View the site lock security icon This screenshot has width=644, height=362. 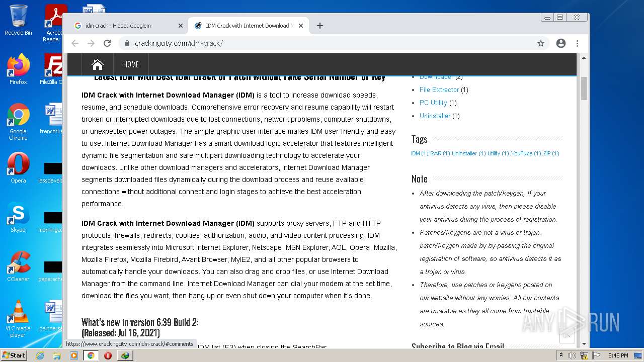click(127, 43)
